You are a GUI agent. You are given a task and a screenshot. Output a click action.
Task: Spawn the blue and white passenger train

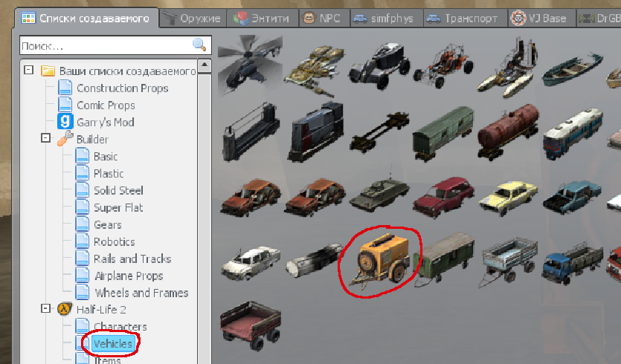pyautogui.click(x=573, y=133)
